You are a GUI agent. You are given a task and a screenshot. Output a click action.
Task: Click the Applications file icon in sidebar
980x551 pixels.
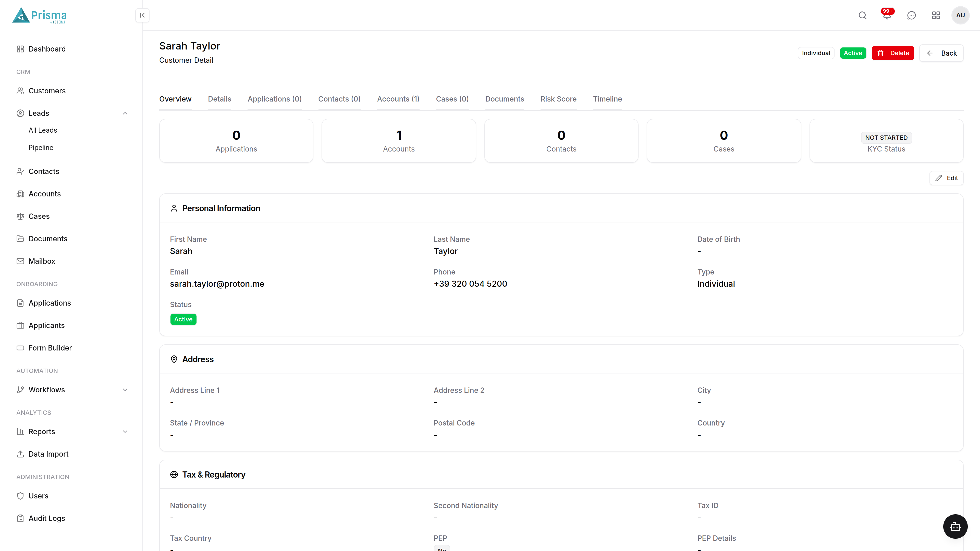20,303
